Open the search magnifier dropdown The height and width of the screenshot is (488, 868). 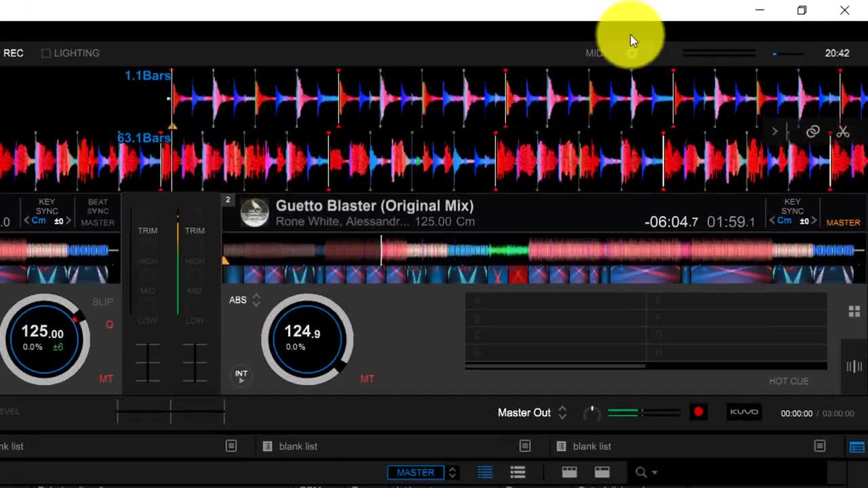(x=646, y=472)
